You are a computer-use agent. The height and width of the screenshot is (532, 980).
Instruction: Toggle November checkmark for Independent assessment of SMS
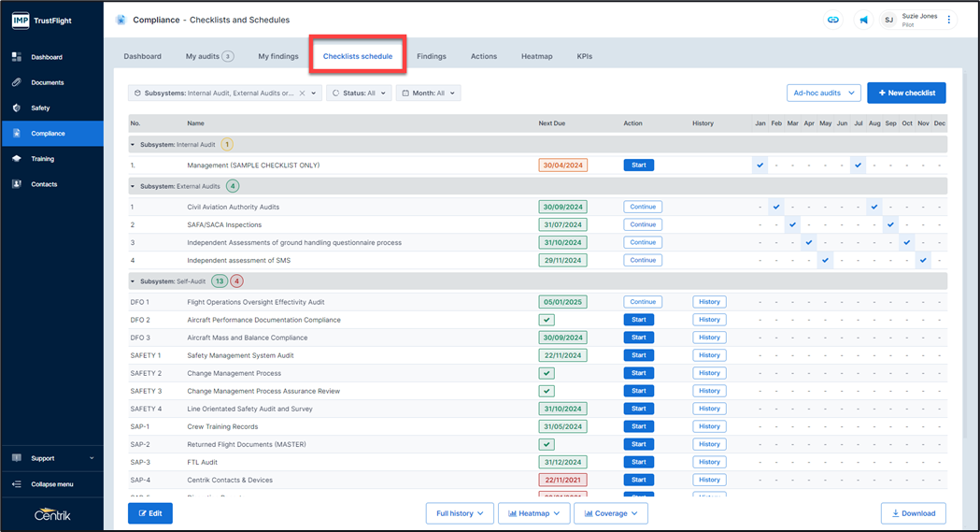(x=923, y=261)
